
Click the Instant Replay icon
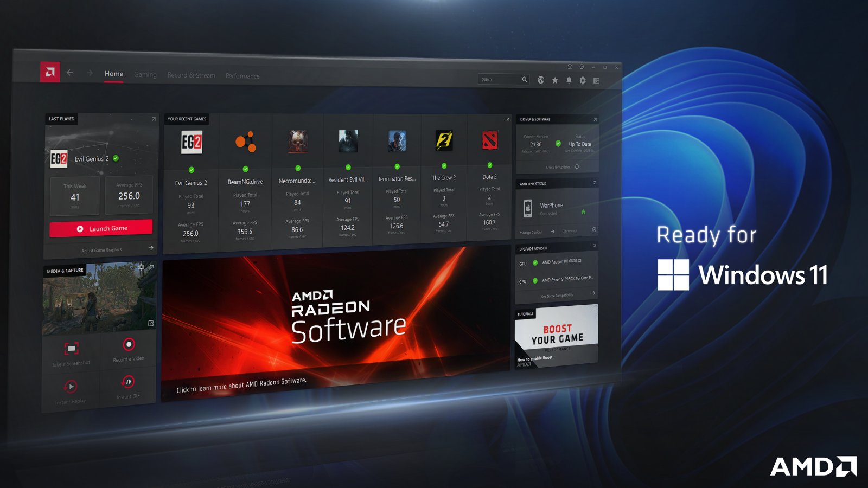pos(71,387)
